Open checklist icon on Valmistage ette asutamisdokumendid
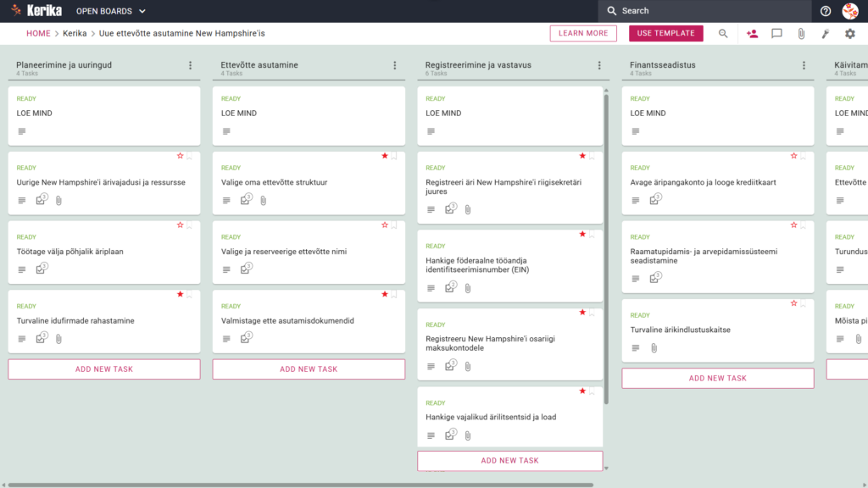 pos(247,337)
